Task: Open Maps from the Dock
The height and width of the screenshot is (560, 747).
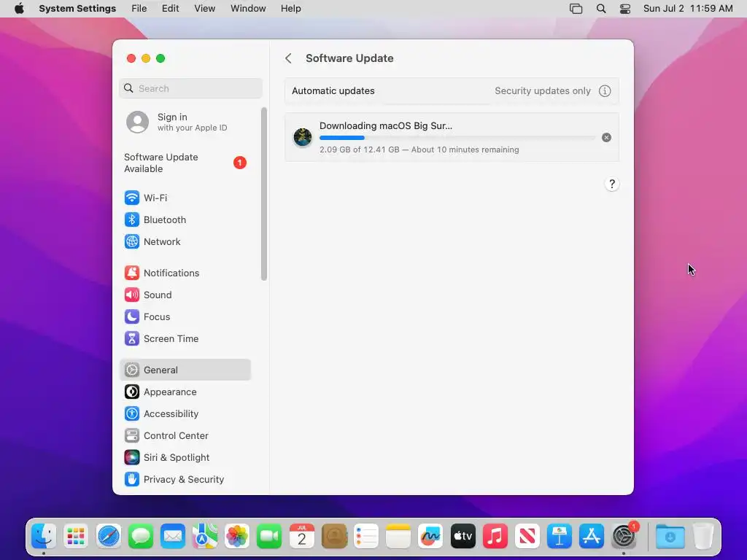Action: (205, 536)
